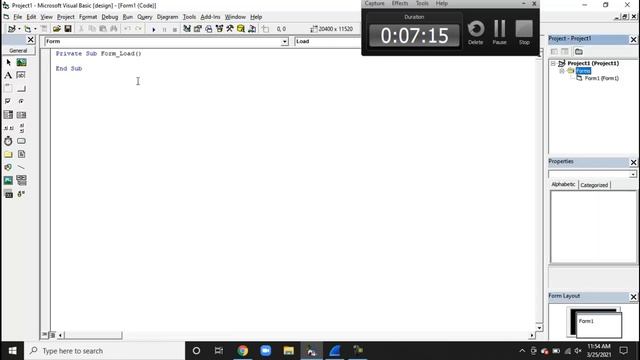This screenshot has height=360, width=640.
Task: Open Chrome from the taskbar
Action: (243, 351)
